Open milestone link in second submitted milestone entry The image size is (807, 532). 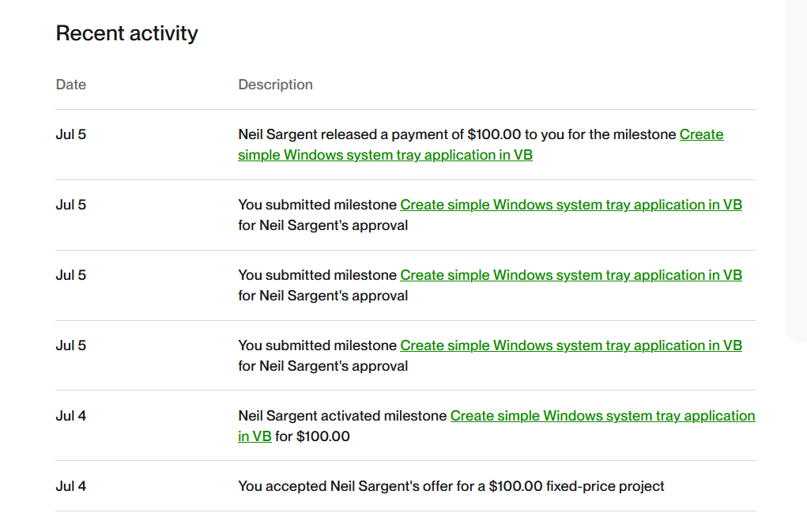pos(571,275)
